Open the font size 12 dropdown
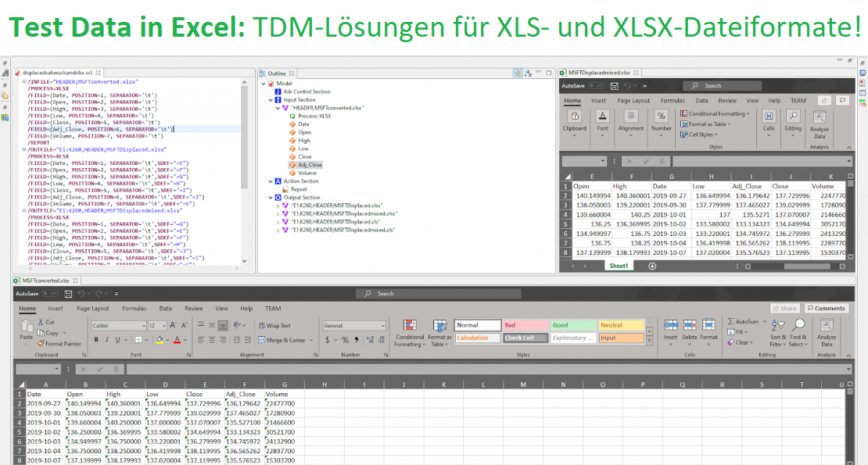Image resolution: width=868 pixels, height=465 pixels. point(164,326)
